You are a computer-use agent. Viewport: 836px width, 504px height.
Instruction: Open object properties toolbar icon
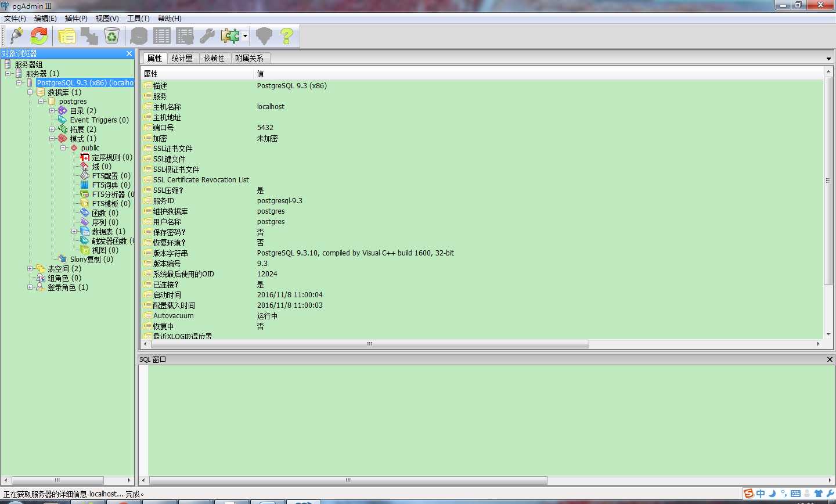[x=66, y=36]
